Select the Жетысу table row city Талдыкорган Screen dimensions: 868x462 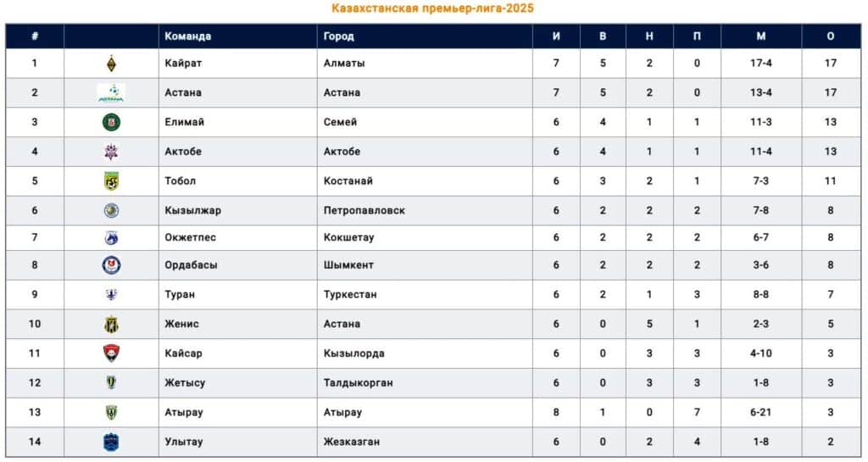point(359,383)
